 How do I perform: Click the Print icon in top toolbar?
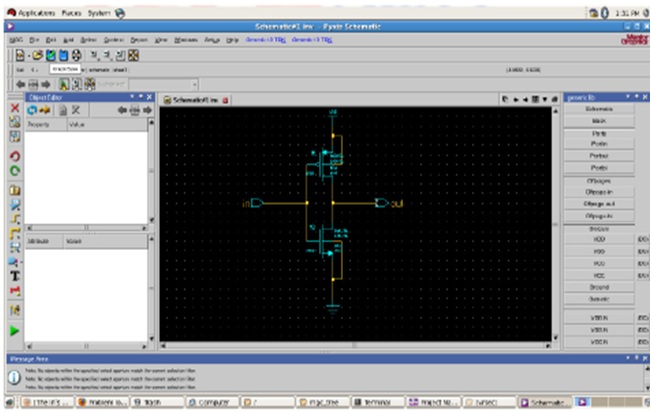[78, 54]
